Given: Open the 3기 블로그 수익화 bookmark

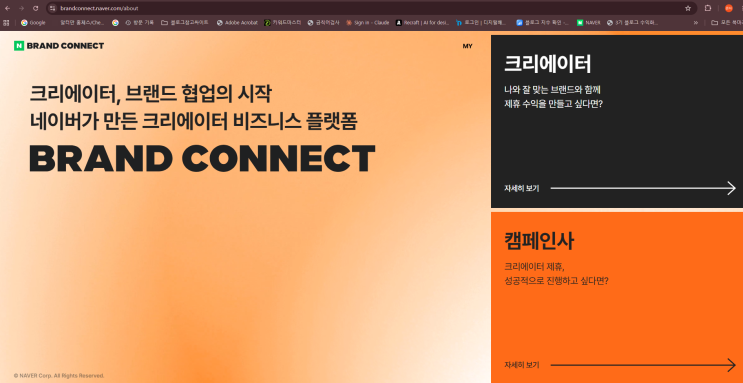Looking at the screenshot, I should coord(632,22).
